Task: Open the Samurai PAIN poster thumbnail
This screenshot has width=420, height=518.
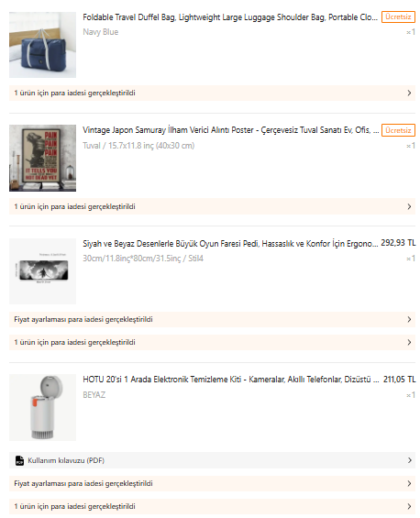Action: [42, 158]
